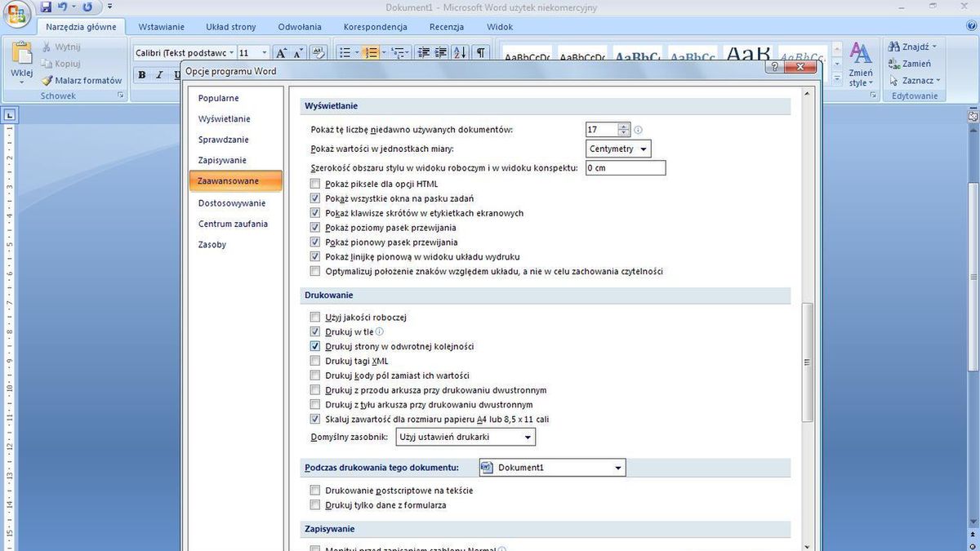Enable Drukuj tagi XML checkbox

point(315,361)
